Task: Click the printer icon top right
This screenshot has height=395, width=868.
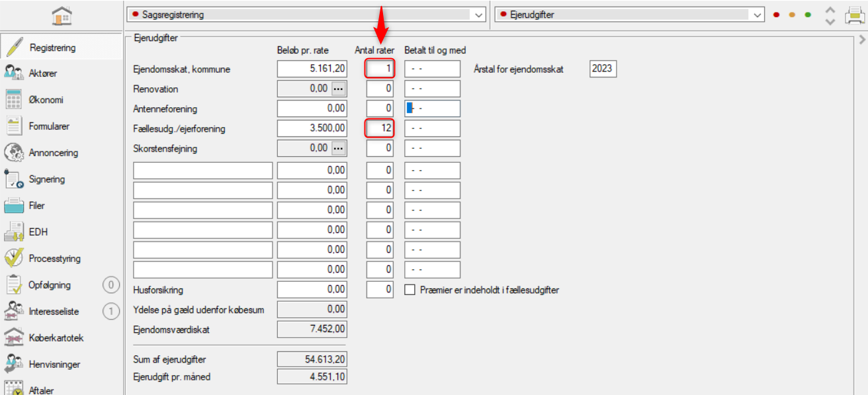Action: click(856, 15)
